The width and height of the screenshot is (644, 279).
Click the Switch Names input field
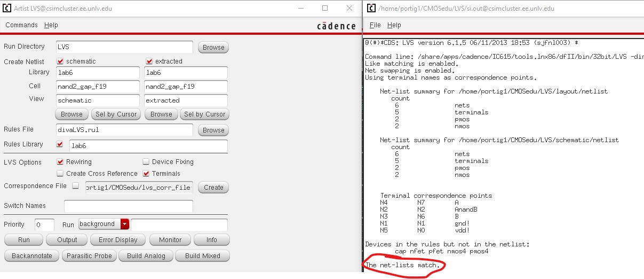coord(128,206)
